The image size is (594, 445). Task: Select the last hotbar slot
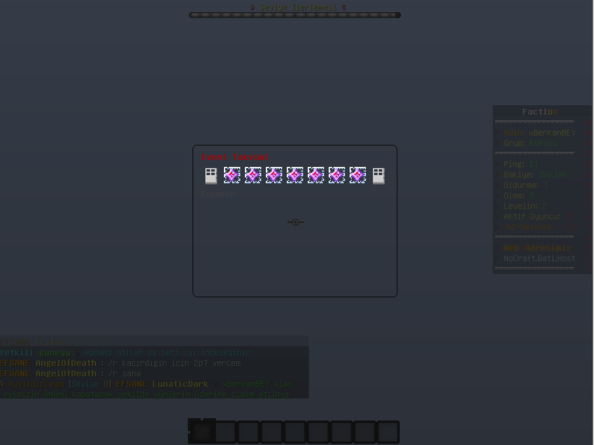(388, 432)
